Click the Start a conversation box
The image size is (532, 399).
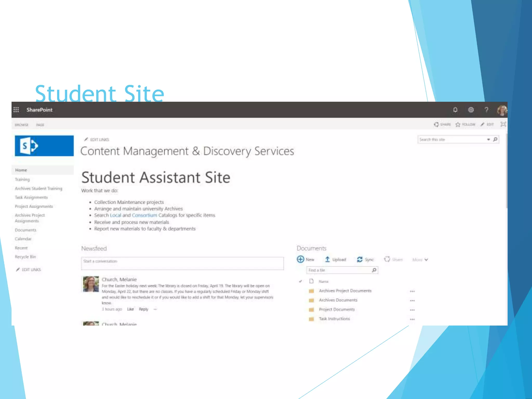pyautogui.click(x=182, y=263)
